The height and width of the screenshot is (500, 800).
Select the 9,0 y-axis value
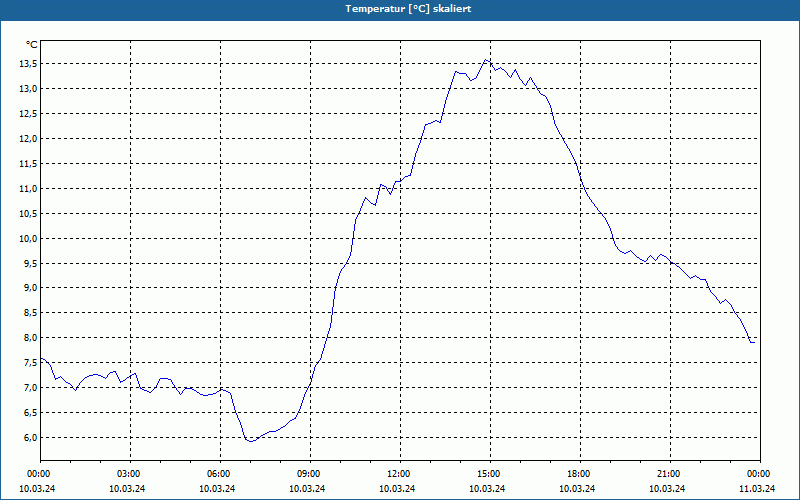(31, 288)
